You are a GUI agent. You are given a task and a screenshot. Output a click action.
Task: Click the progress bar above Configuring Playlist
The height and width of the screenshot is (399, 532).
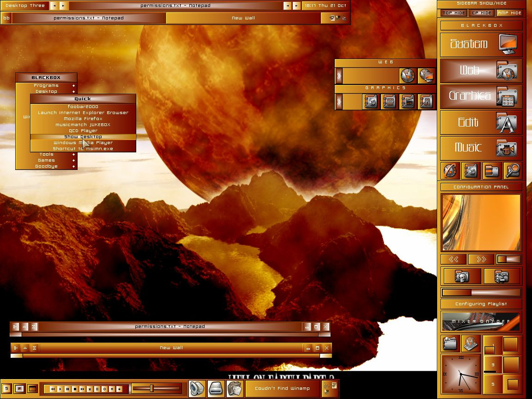(x=481, y=292)
